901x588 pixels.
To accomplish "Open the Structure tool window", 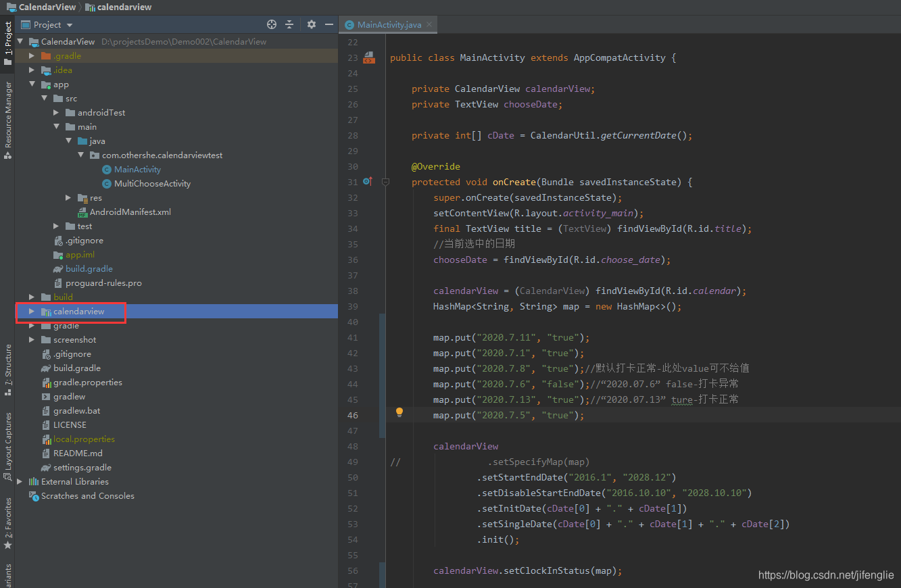I will pyautogui.click(x=7, y=370).
